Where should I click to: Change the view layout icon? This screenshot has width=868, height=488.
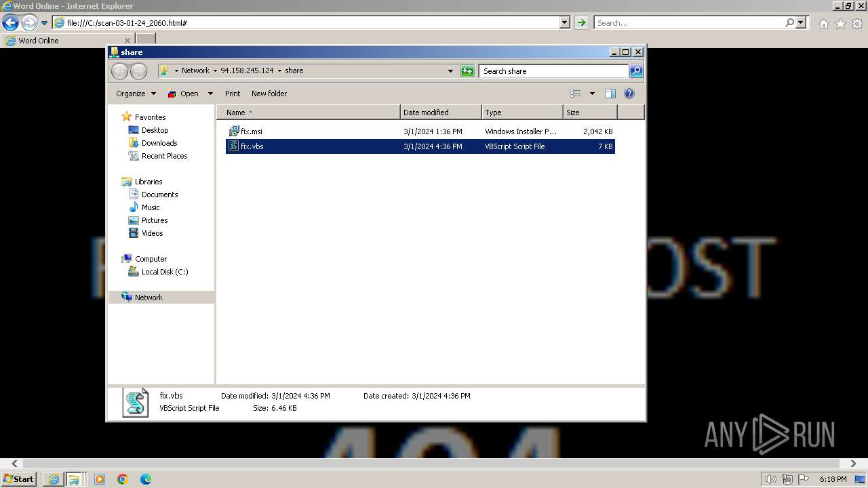pyautogui.click(x=576, y=94)
